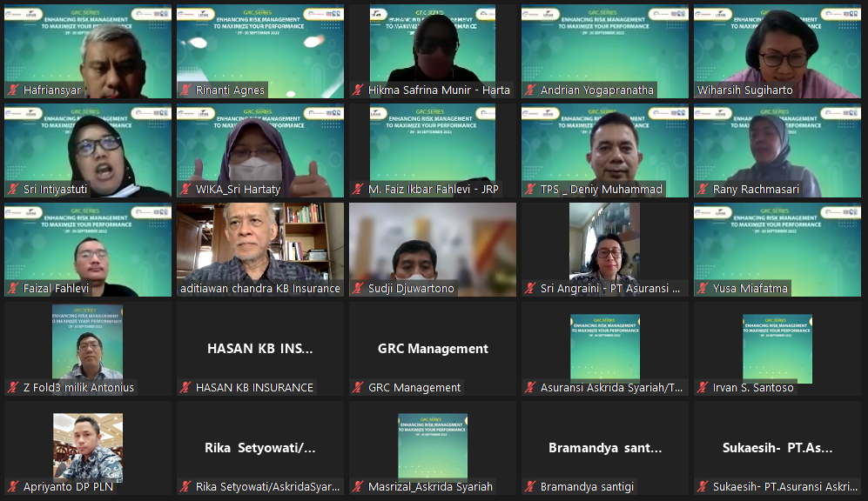Select Sudji Djuwartono's muted microphone icon
This screenshot has height=501, width=868.
(x=358, y=289)
